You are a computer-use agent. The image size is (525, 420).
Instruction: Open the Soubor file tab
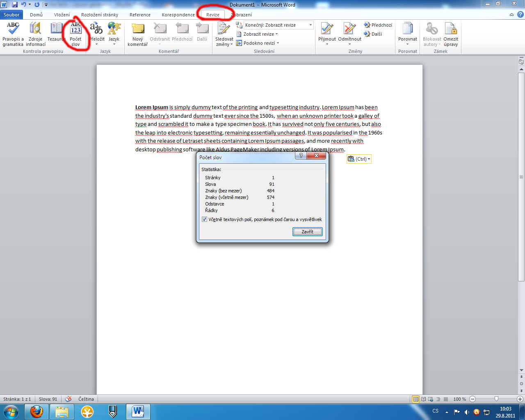click(11, 15)
